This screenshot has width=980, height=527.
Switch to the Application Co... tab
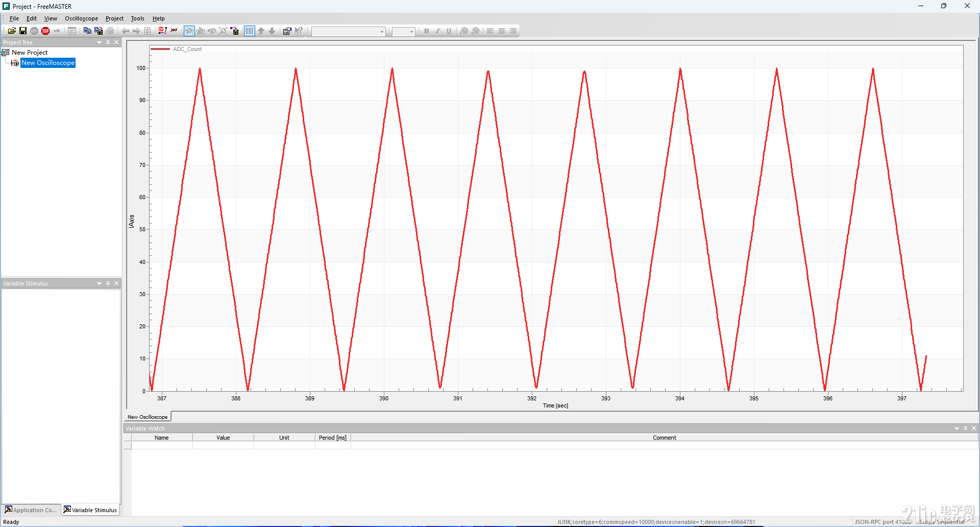point(31,510)
